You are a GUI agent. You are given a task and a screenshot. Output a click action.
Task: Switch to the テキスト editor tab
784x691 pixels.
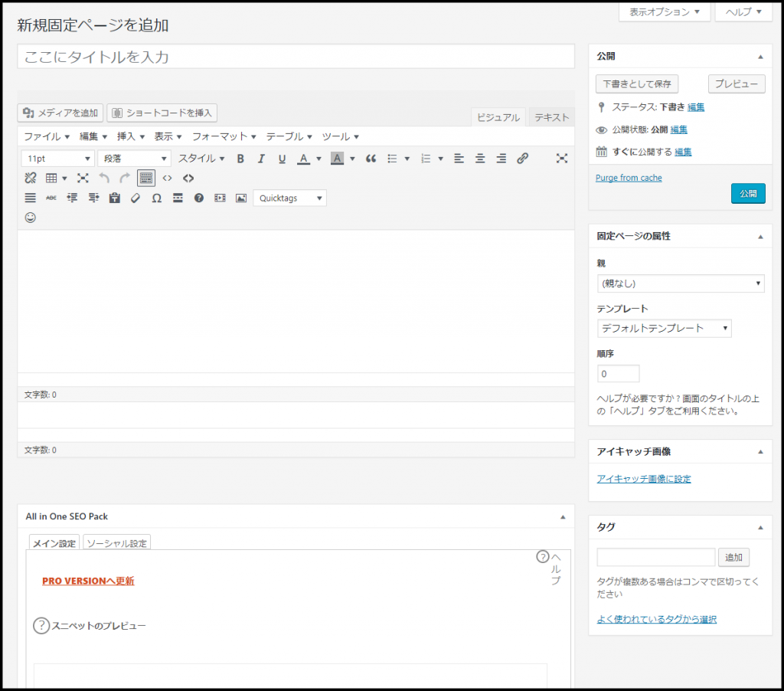coord(551,117)
